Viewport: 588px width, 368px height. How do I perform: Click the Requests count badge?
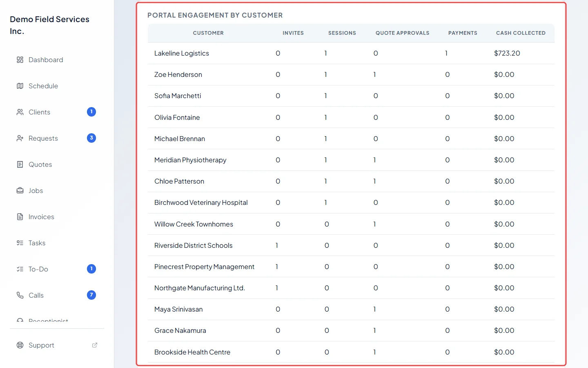[x=91, y=138]
